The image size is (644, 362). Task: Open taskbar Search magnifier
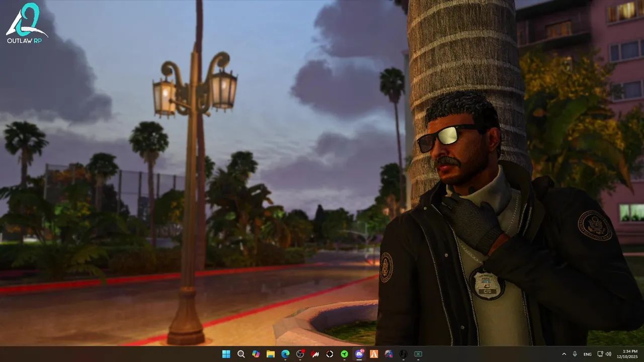tap(241, 354)
